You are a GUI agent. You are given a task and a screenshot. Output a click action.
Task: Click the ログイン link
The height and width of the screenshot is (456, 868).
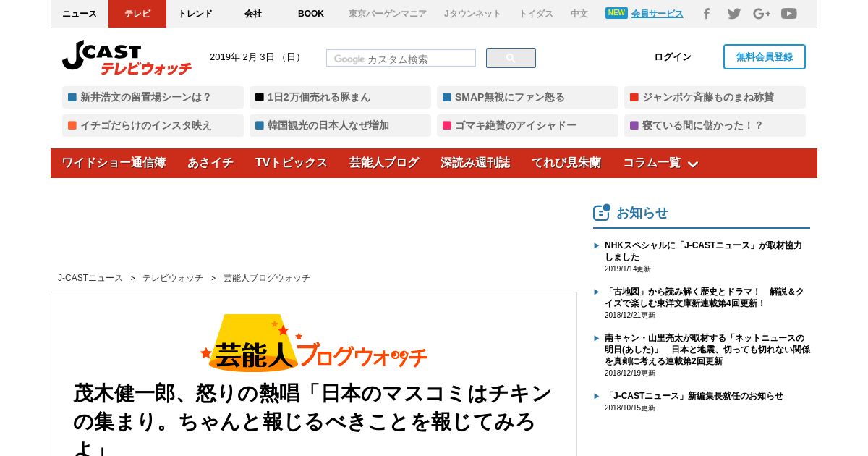point(673,57)
